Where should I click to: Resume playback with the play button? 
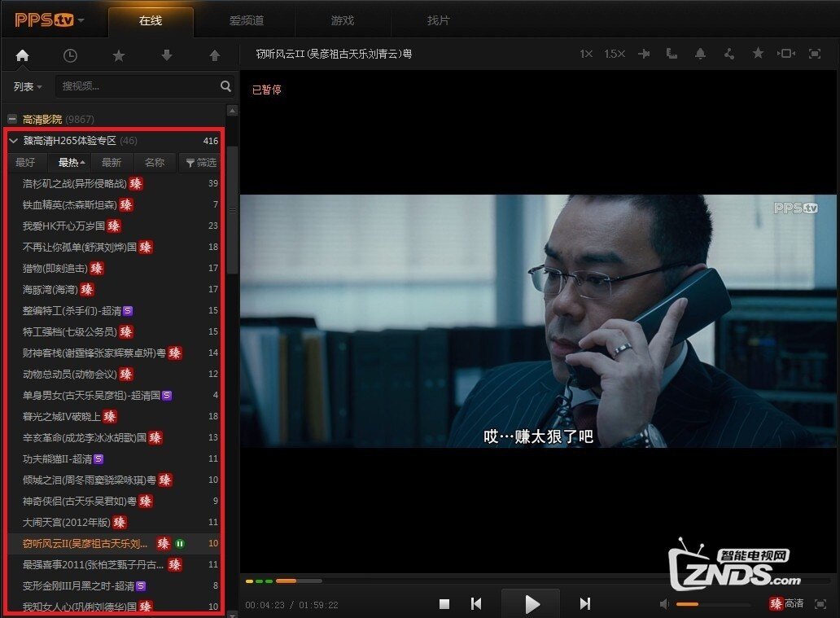531,604
